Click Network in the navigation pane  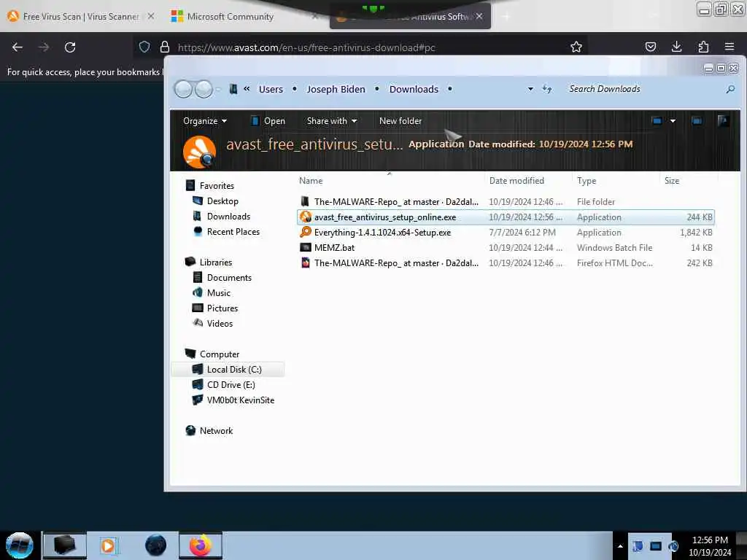click(216, 430)
